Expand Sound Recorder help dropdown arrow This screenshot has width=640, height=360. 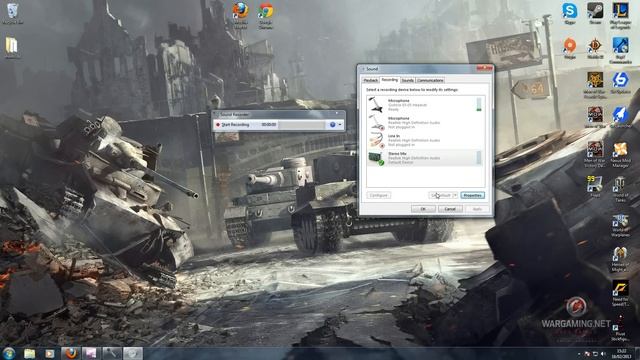click(340, 124)
